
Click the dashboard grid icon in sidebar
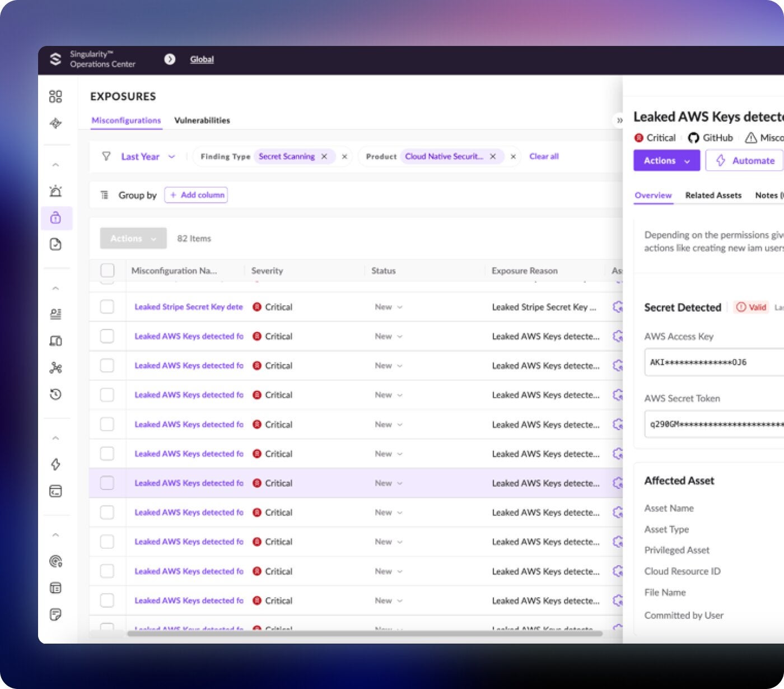tap(55, 96)
